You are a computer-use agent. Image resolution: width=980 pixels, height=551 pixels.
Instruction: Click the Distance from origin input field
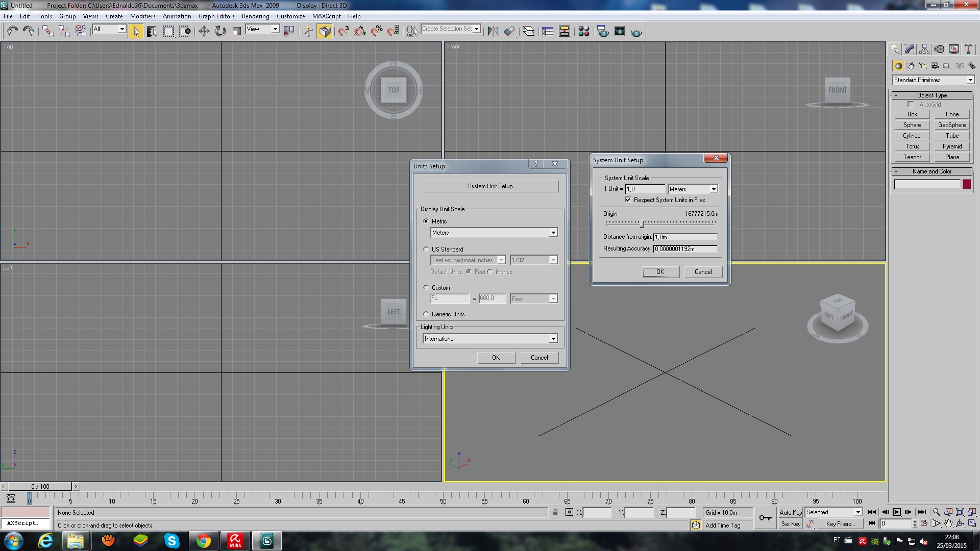pyautogui.click(x=684, y=236)
